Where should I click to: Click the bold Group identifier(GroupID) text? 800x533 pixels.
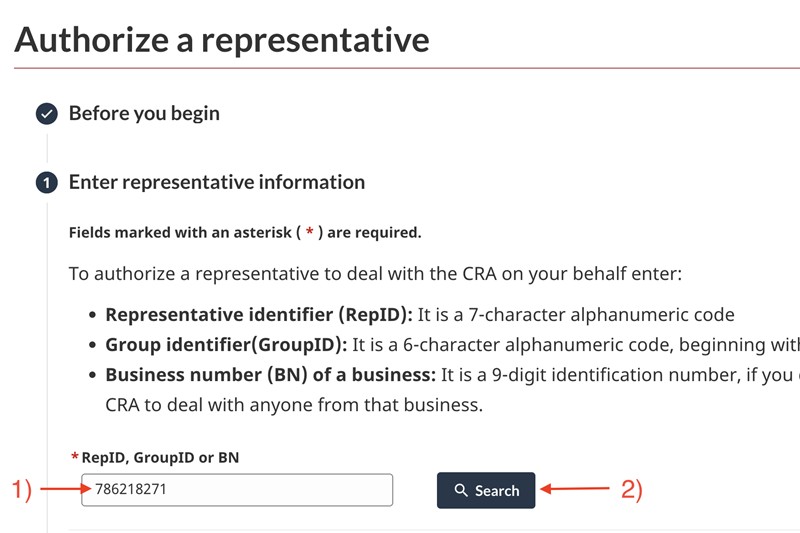point(226,345)
